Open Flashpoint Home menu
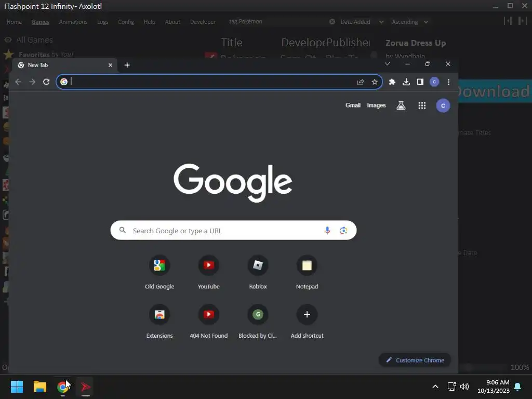 [14, 22]
